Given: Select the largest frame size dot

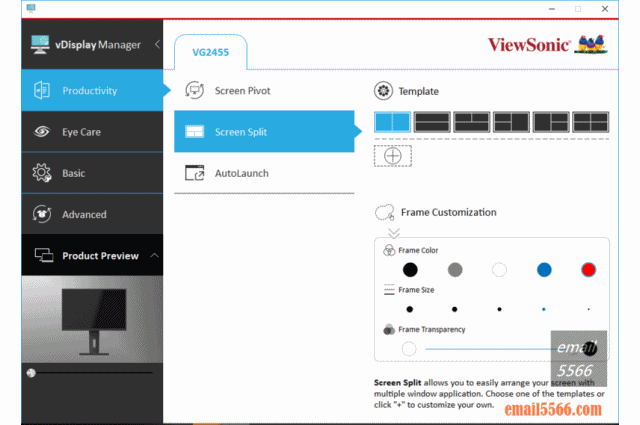Looking at the screenshot, I should point(410,309).
